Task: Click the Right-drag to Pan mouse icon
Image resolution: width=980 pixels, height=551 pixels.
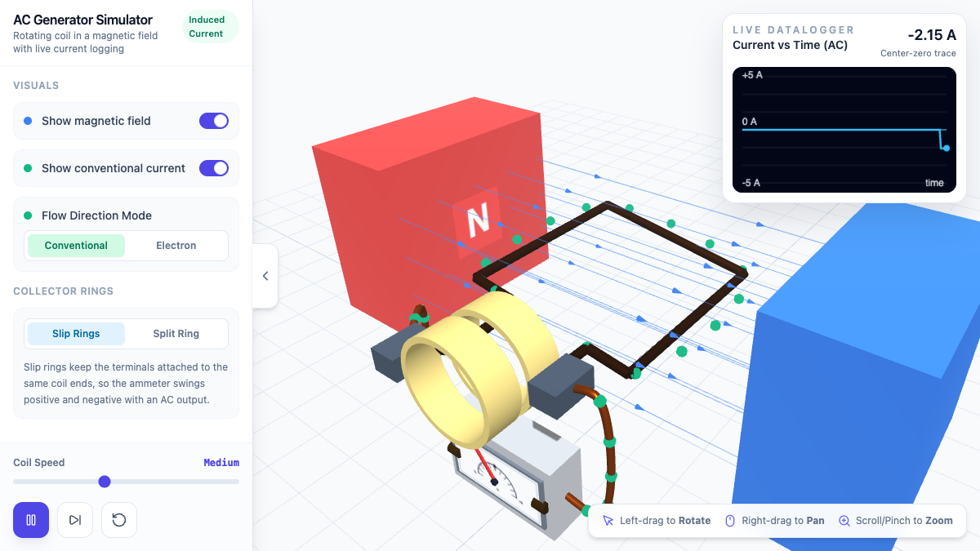Action: (730, 521)
